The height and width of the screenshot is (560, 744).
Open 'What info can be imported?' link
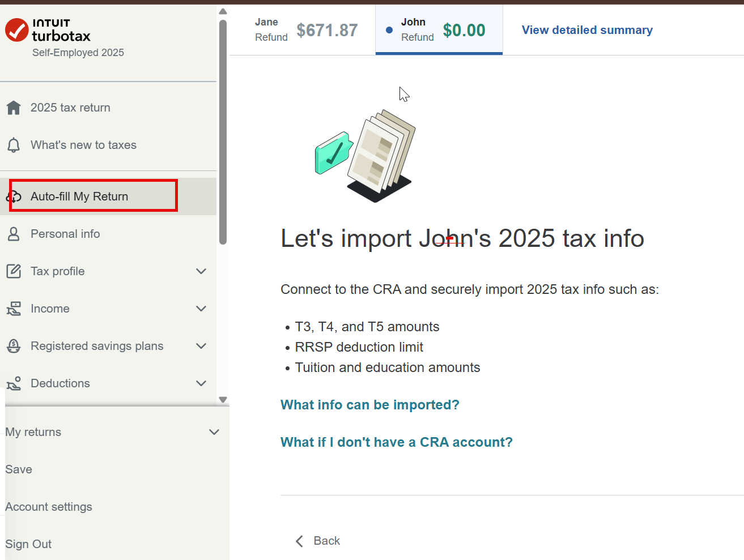(369, 405)
